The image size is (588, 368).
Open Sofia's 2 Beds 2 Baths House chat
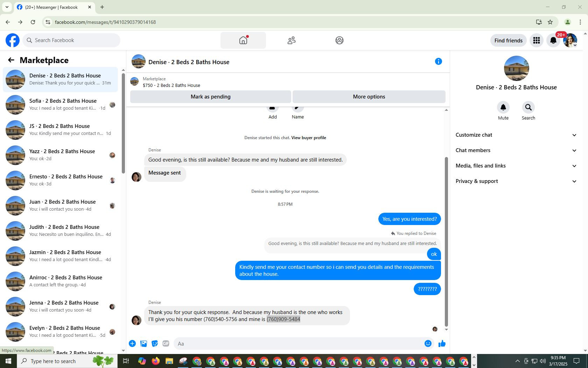click(61, 105)
